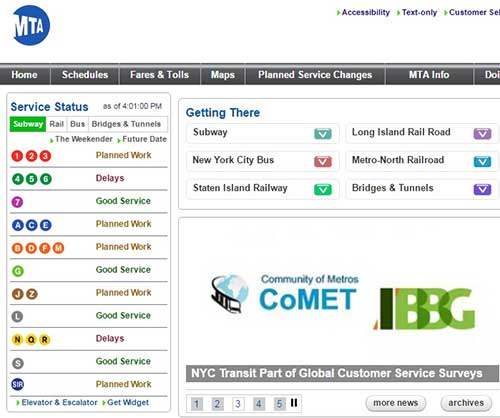Select the brown J line bullet
This screenshot has height=418, width=500.
pos(18,294)
